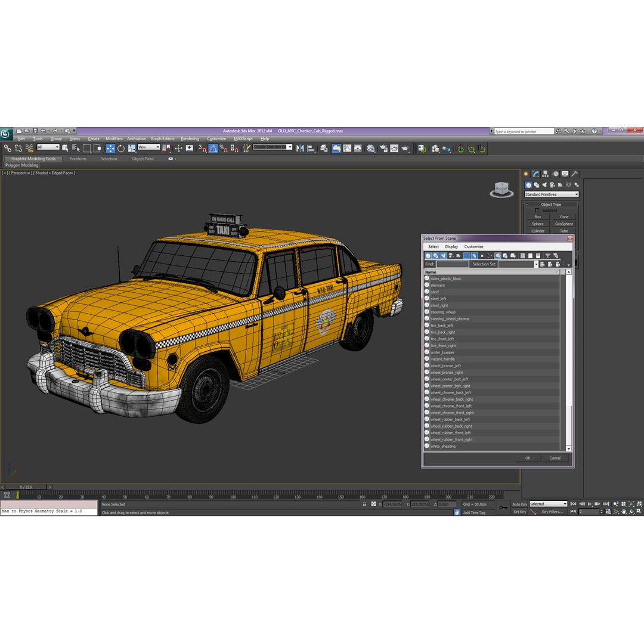Collapse the Object Type rollout
Image resolution: width=644 pixels, height=644 pixels.
click(551, 204)
